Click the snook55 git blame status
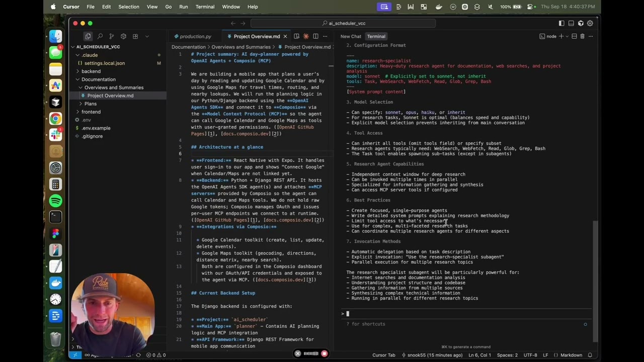The height and width of the screenshot is (362, 644). tap(432, 355)
